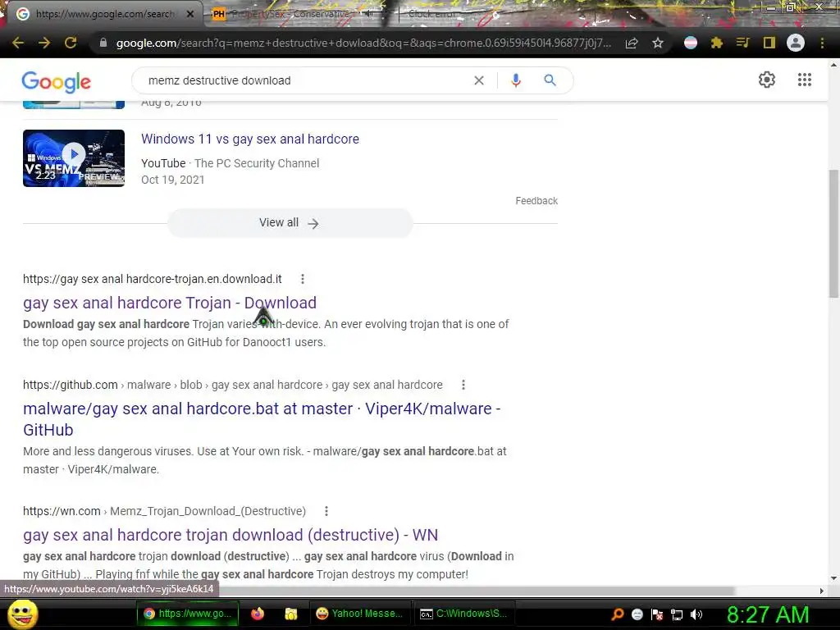The image size is (840, 630).
Task: Click the browser forward arrow
Action: pos(44,43)
